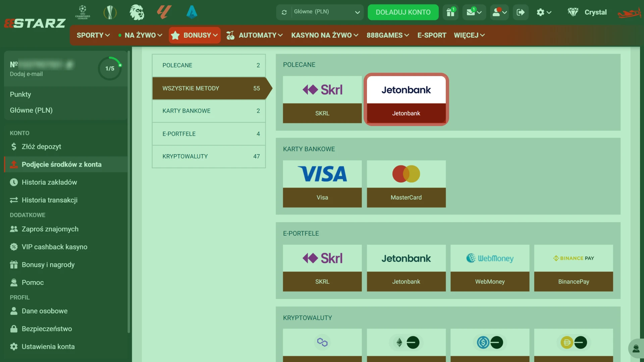Click the Crystal diamond VIP icon

coord(573,12)
